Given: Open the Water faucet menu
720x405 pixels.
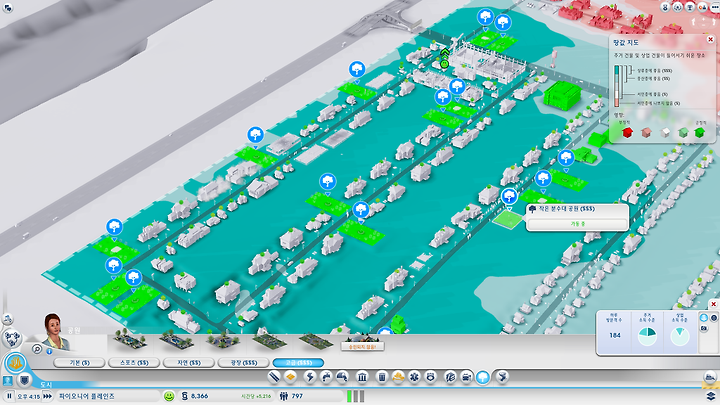Looking at the screenshot, I should [x=326, y=377].
